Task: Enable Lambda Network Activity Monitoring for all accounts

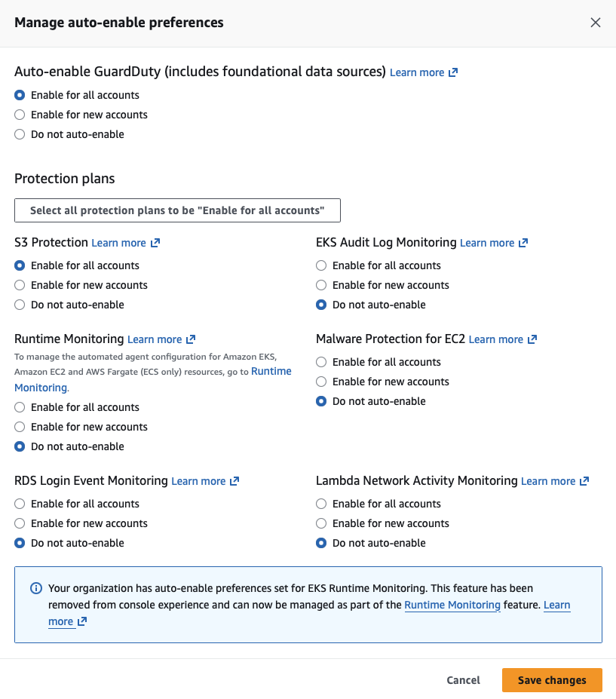Action: pyautogui.click(x=322, y=504)
